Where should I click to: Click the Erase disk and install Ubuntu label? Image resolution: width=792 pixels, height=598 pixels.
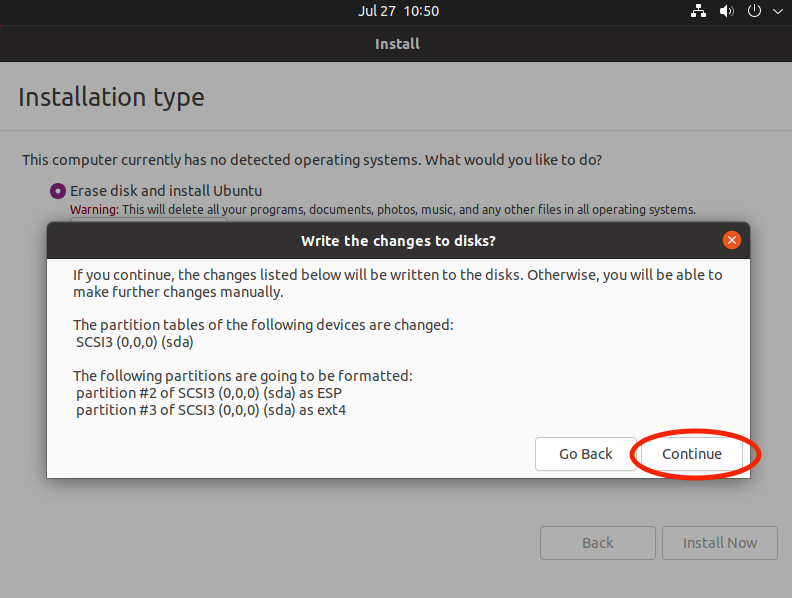pos(166,190)
